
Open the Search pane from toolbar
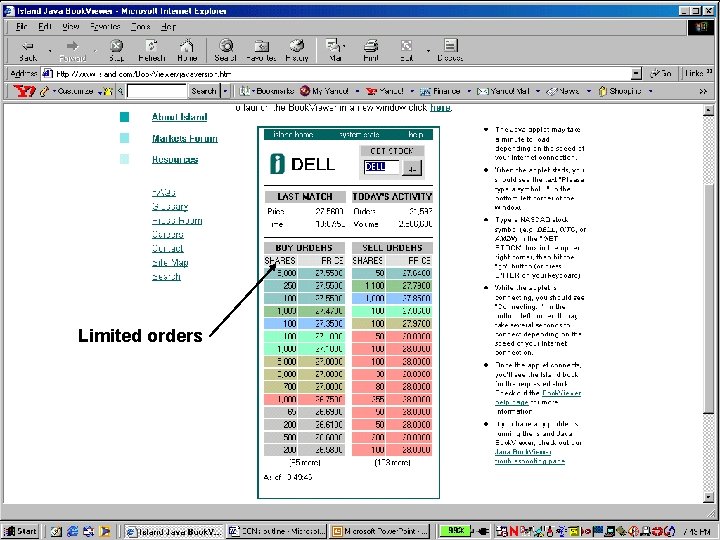(x=225, y=50)
